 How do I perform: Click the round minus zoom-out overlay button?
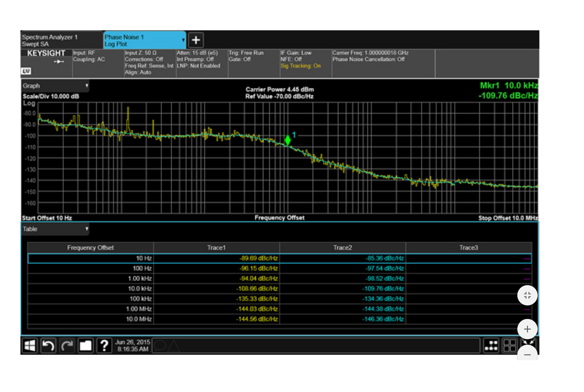click(x=527, y=353)
